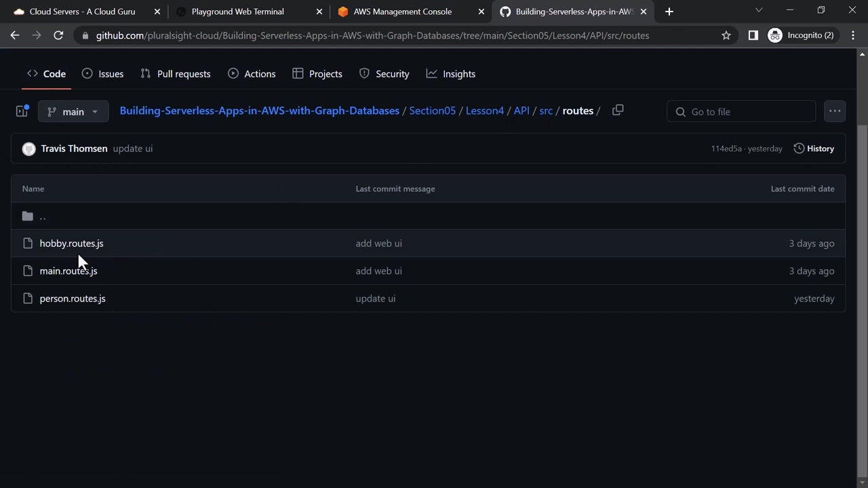View commit History
Viewport: 868px width, 488px height.
814,148
